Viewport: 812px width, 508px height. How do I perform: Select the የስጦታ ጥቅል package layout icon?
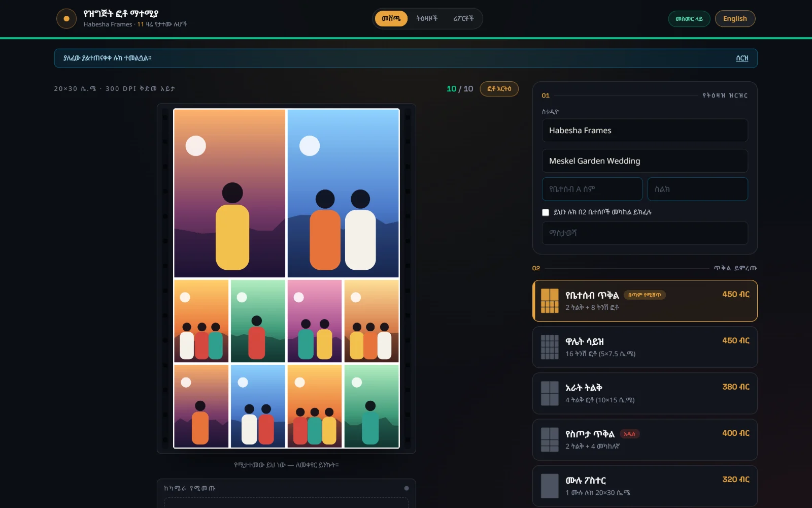550,439
